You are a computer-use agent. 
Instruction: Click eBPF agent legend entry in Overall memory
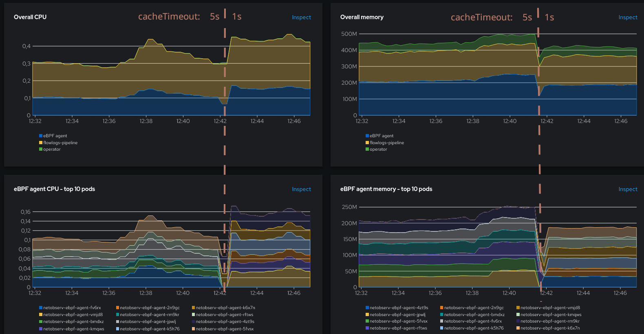(x=379, y=136)
